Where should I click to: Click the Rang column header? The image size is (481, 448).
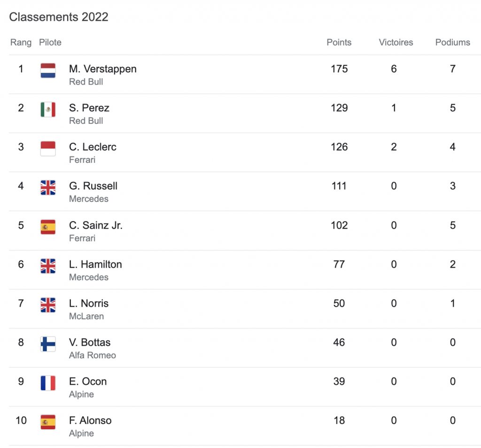(x=21, y=42)
